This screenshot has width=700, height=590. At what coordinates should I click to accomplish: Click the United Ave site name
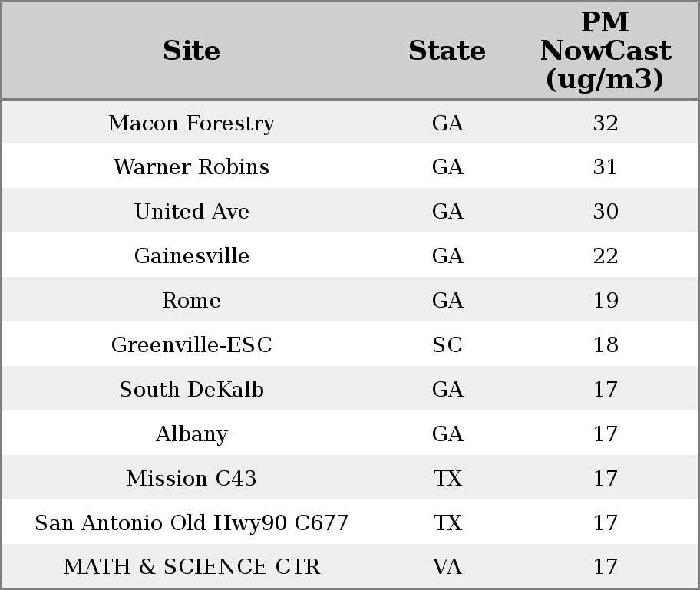click(191, 212)
